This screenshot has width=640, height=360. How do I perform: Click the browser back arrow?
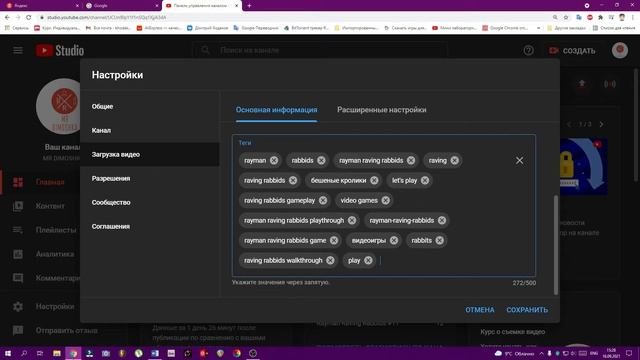point(7,18)
